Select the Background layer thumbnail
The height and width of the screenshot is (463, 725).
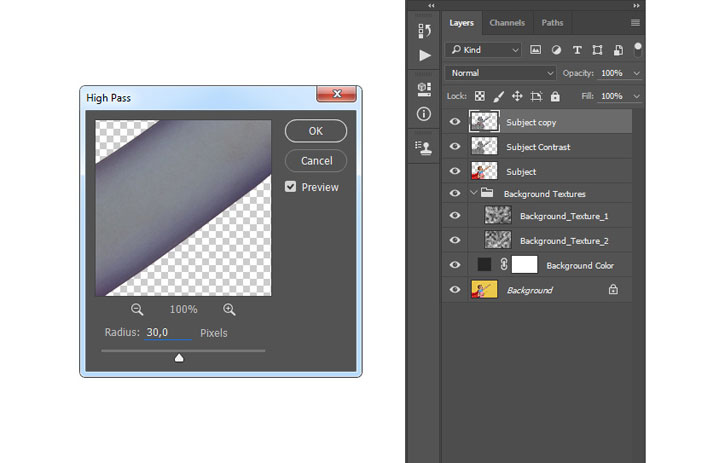click(484, 290)
